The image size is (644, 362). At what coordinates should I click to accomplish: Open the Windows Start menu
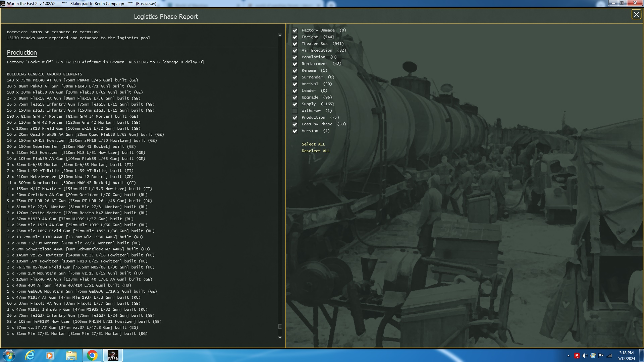click(x=9, y=355)
